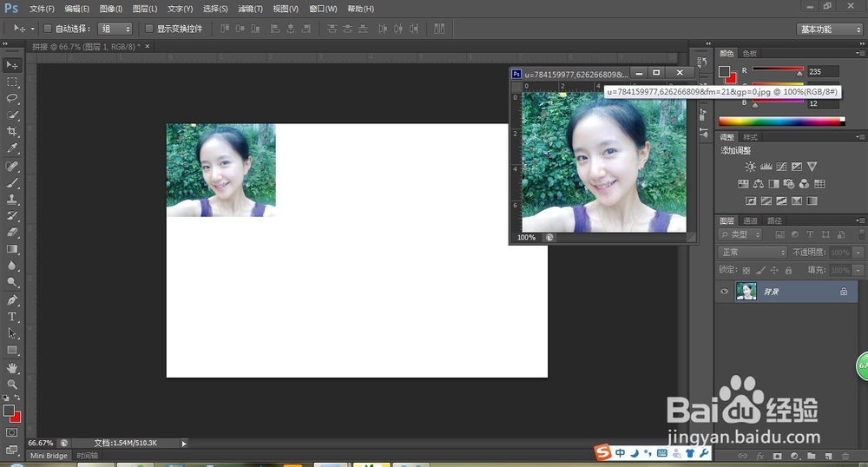Select the Quick Selection tool
This screenshot has width=868, height=467.
click(11, 115)
